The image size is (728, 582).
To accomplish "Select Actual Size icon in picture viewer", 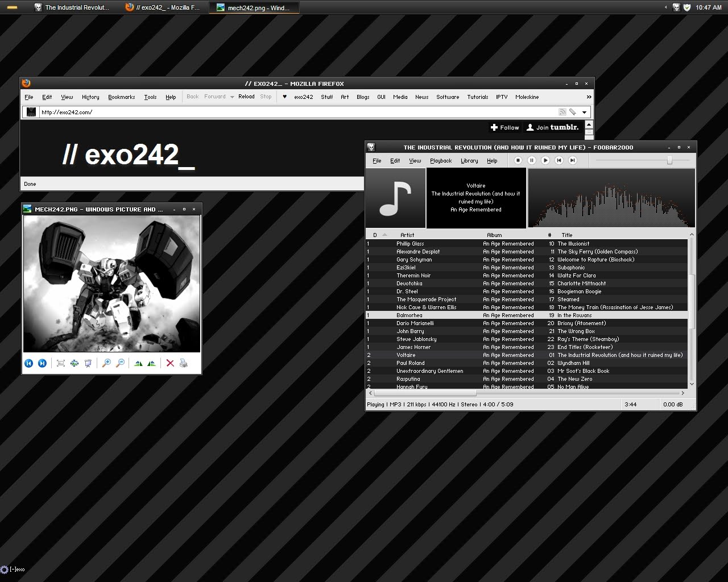I will 75,363.
